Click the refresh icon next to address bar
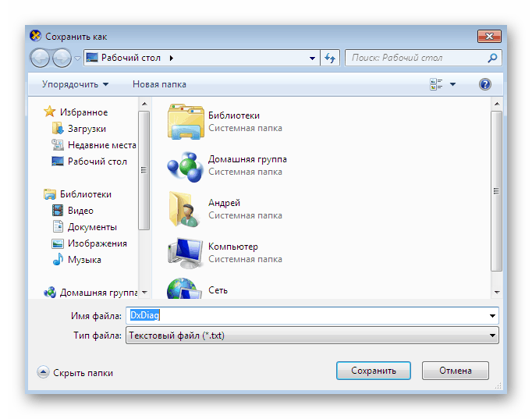The image size is (532, 419). (330, 58)
